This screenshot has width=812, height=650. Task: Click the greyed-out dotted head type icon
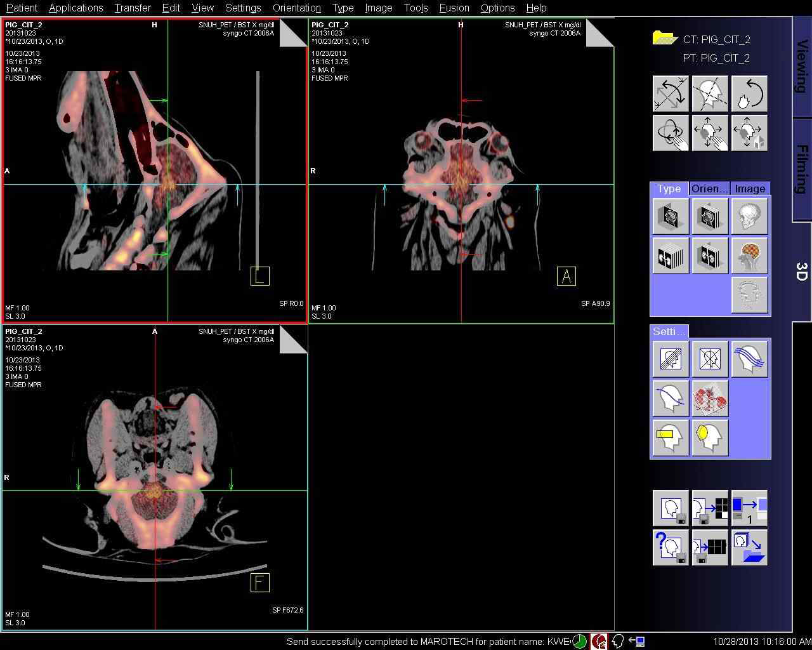749,295
